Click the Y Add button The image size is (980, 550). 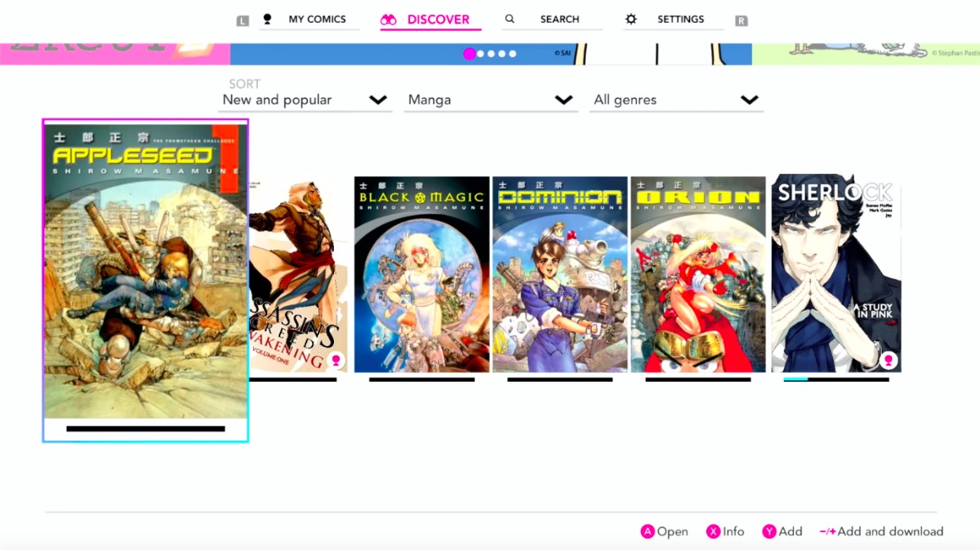(x=782, y=531)
